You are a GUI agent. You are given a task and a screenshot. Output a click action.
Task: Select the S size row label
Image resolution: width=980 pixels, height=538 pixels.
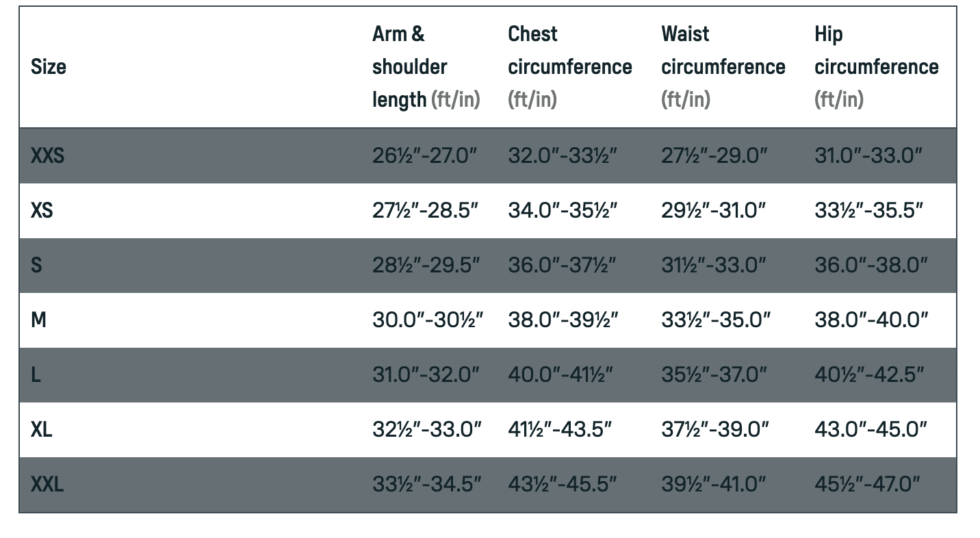(x=36, y=266)
